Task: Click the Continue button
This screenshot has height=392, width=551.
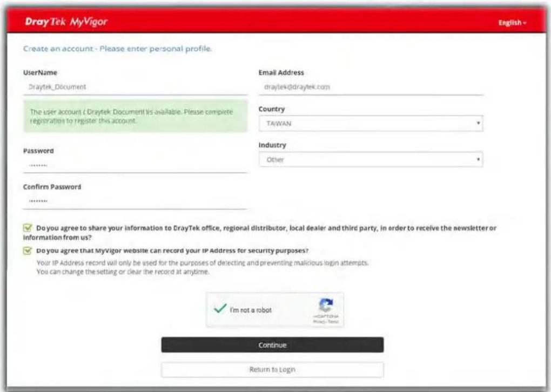Action: [272, 345]
